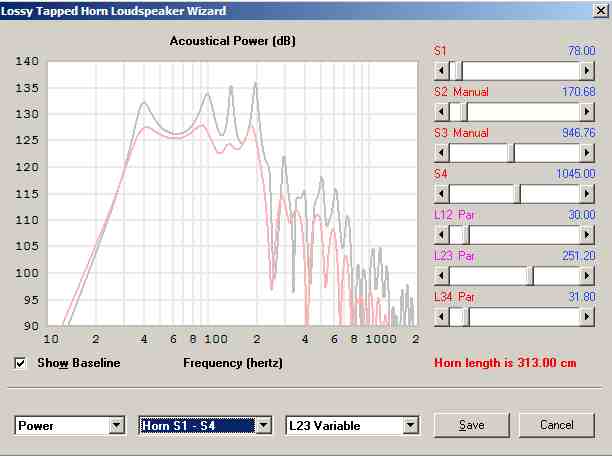
Task: Decrease L34 Par with left arrow
Action: click(441, 317)
